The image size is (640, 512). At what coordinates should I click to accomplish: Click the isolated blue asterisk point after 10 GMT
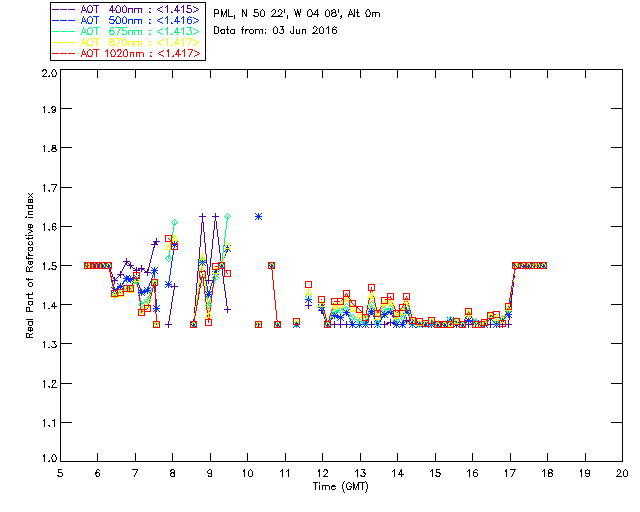coord(258,216)
